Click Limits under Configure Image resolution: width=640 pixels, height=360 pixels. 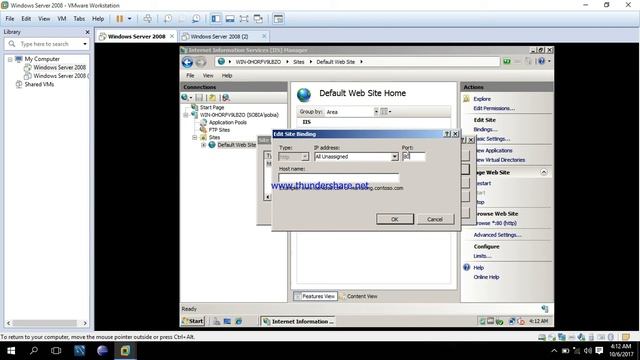[x=482, y=256]
